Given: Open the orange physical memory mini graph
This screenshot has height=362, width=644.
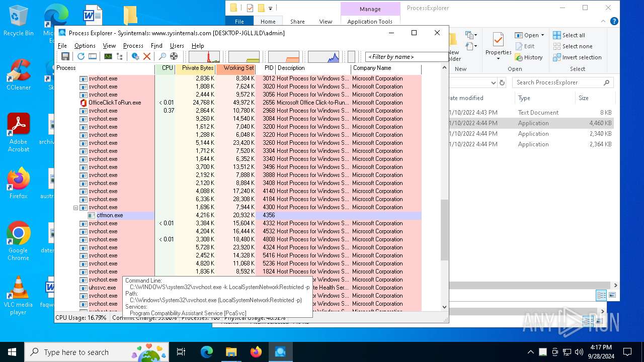Looking at the screenshot, I should pyautogui.click(x=284, y=57).
